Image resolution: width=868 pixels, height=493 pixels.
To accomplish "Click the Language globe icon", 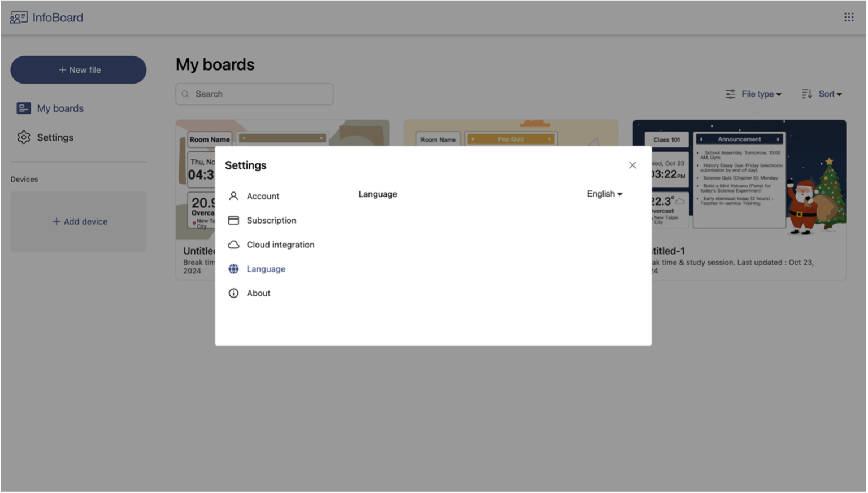I will coord(233,269).
